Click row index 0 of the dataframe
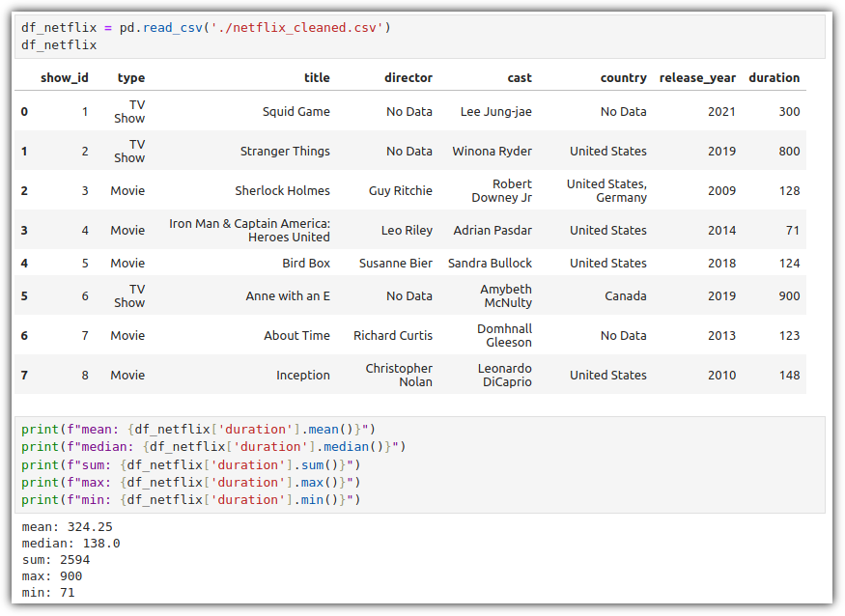This screenshot has height=616, width=845. coord(24,112)
